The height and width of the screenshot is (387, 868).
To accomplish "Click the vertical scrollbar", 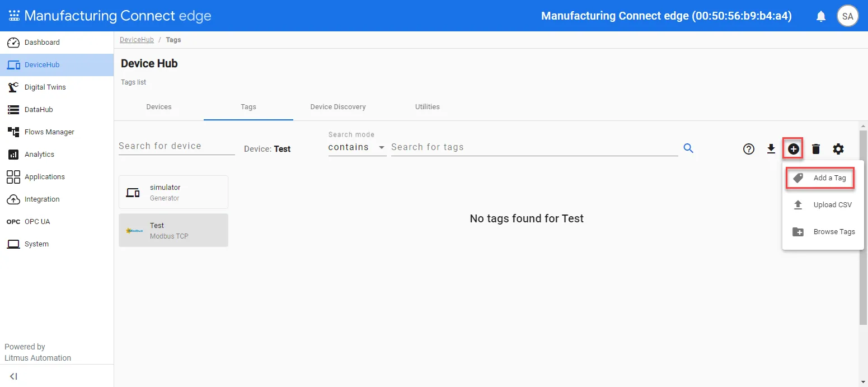I will pyautogui.click(x=863, y=227).
